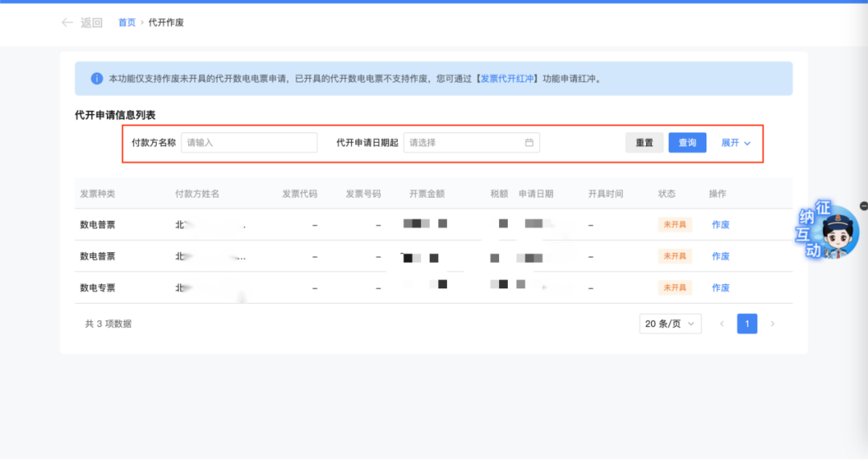Click the 状态 column header
This screenshot has height=461, width=868.
(x=666, y=194)
